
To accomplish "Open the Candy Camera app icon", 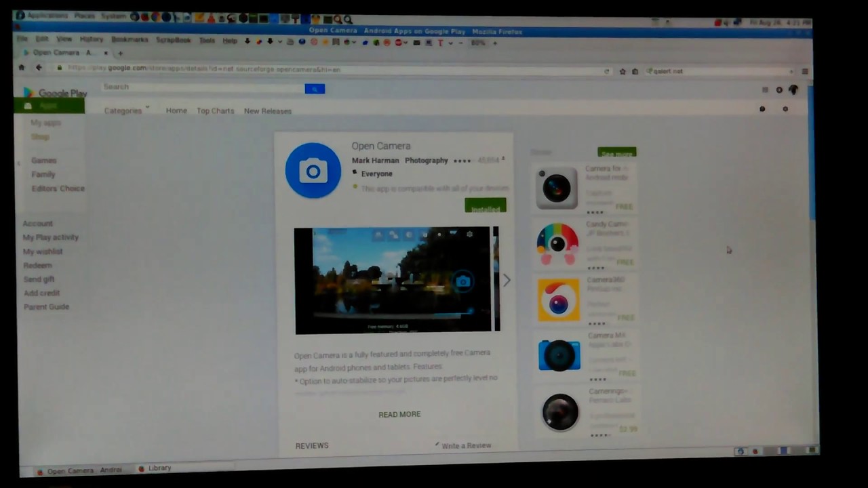I will [557, 244].
